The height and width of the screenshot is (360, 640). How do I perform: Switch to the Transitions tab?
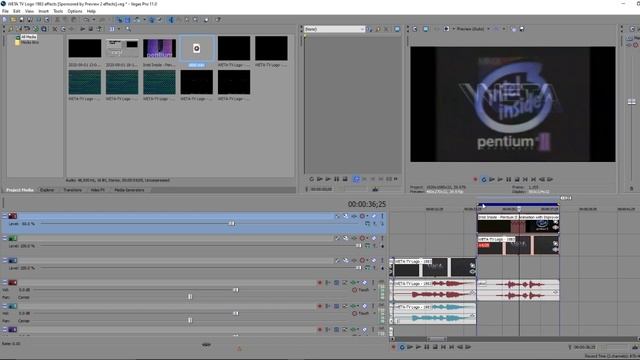pos(73,190)
